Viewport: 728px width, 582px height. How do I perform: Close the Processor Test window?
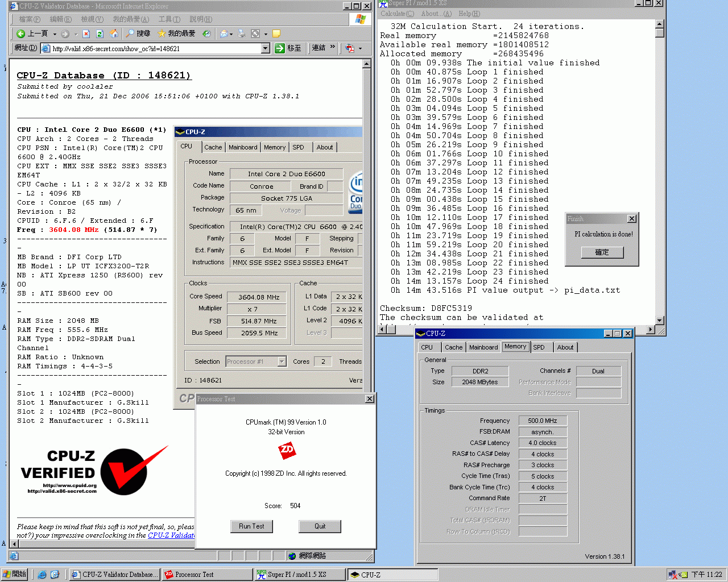point(370,399)
